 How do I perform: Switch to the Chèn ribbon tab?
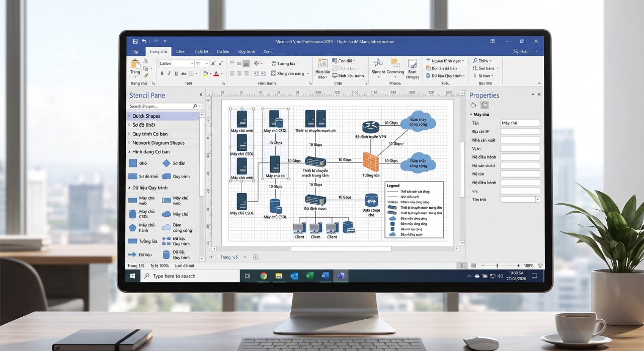(180, 51)
